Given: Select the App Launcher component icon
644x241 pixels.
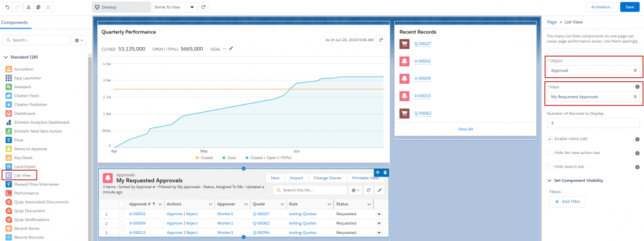Looking at the screenshot, I should [x=8, y=78].
